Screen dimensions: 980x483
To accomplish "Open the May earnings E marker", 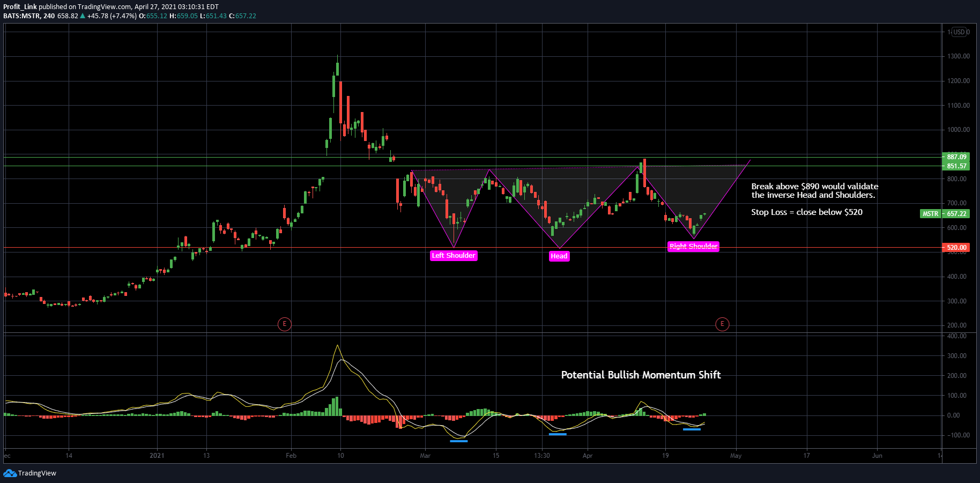I will click(x=722, y=324).
